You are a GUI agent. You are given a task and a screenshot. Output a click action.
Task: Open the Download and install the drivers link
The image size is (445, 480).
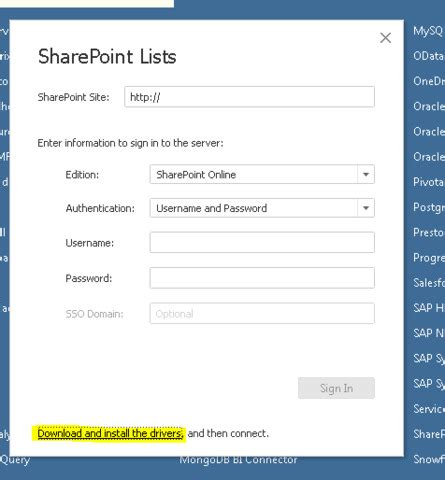pyautogui.click(x=110, y=433)
